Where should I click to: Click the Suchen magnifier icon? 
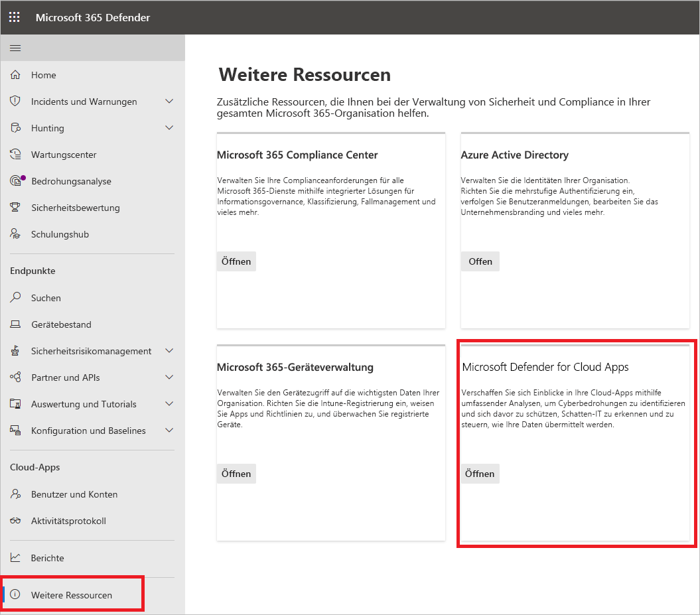(15, 297)
